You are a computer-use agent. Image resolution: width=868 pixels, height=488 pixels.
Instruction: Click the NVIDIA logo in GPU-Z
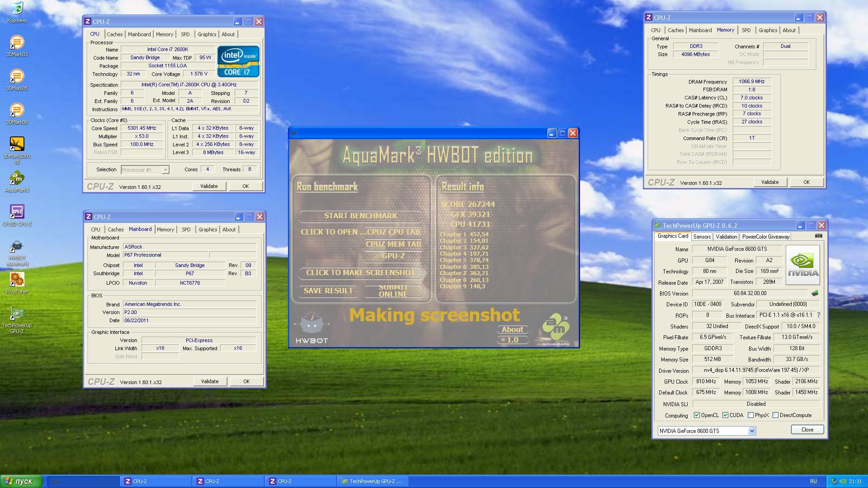(803, 265)
